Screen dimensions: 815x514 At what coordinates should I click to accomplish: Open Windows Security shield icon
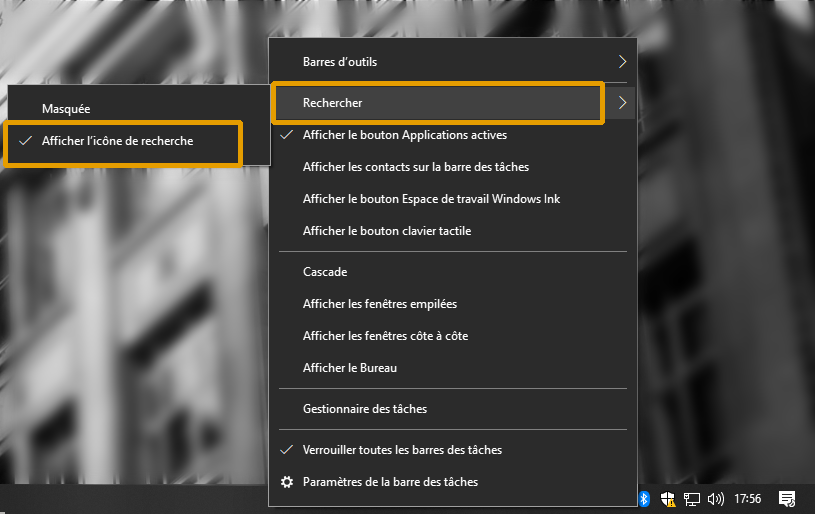click(669, 498)
